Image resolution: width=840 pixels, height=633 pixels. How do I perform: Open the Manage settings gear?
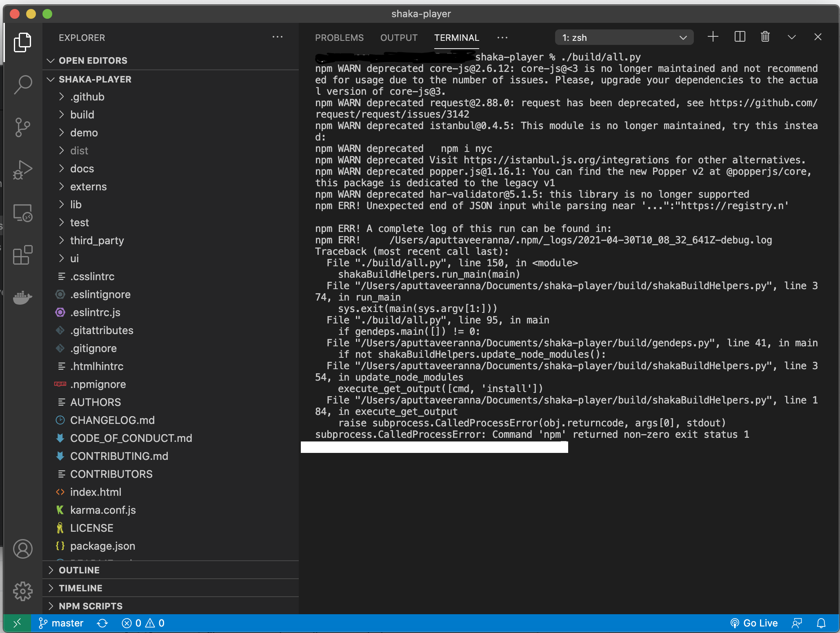[x=23, y=591]
